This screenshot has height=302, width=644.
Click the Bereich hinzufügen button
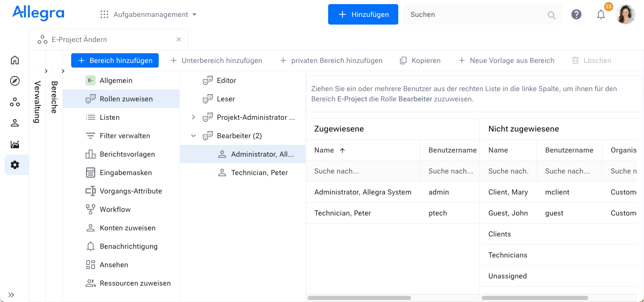115,60
